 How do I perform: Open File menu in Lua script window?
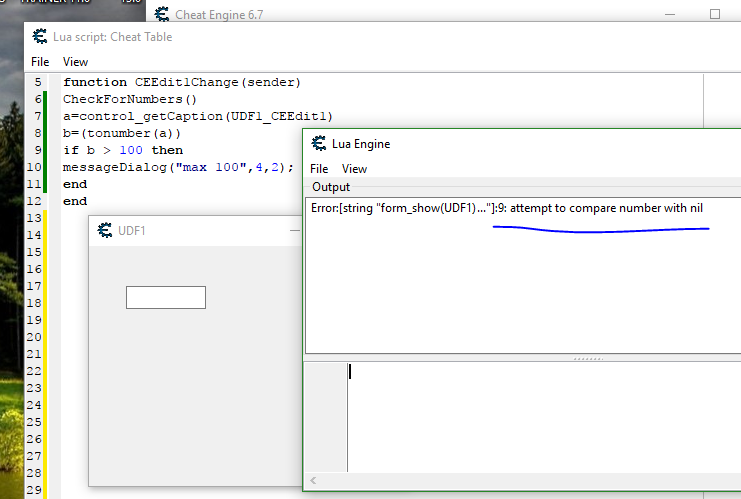pos(40,62)
